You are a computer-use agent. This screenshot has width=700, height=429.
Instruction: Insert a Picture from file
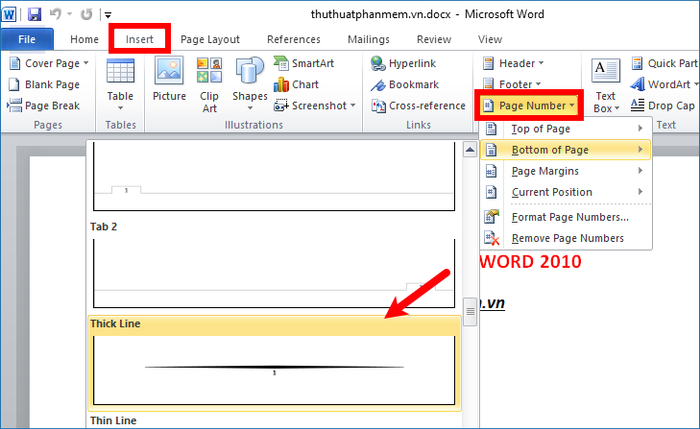pos(169,79)
